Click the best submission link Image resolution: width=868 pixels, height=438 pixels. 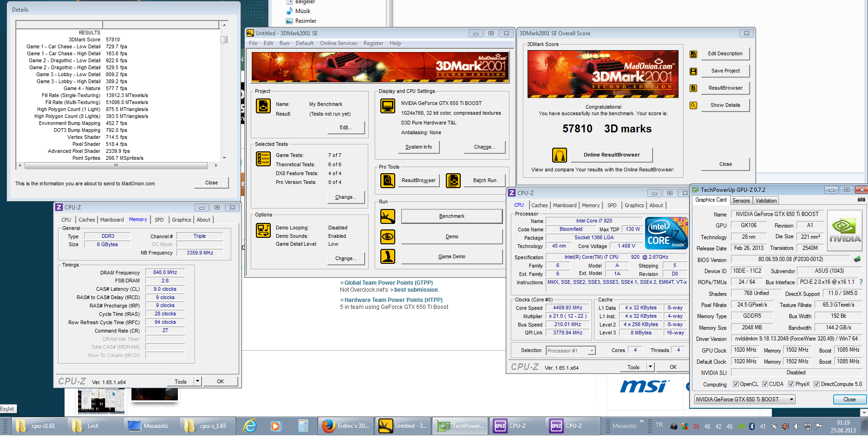(x=416, y=290)
